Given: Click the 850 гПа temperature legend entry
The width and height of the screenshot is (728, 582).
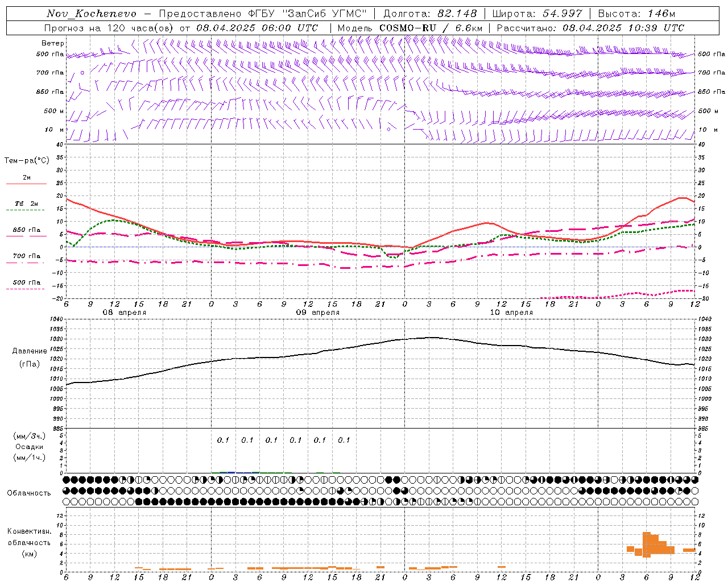Looking at the screenshot, I should (x=27, y=230).
